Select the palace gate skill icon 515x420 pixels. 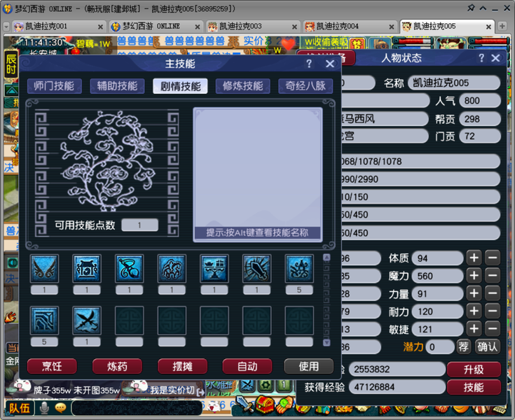click(x=87, y=268)
